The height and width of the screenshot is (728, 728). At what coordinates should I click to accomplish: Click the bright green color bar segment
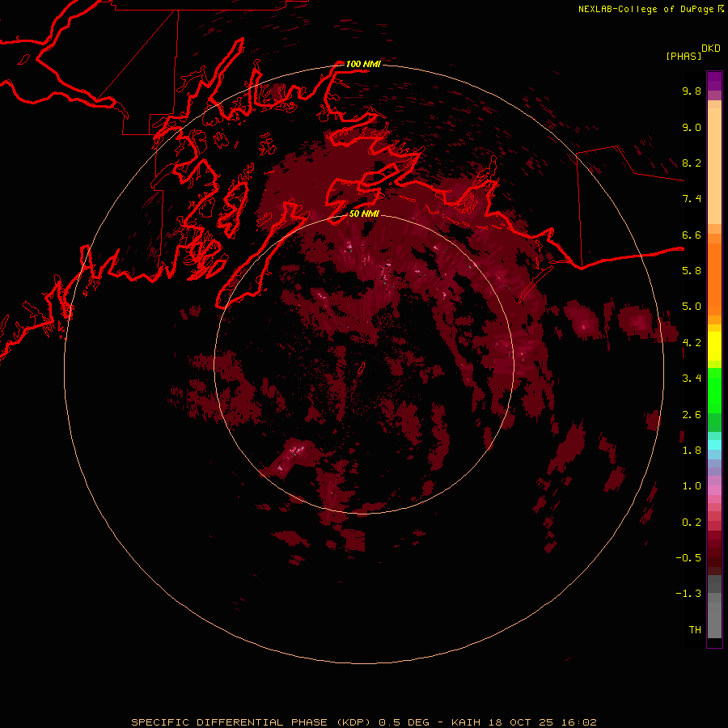714,391
